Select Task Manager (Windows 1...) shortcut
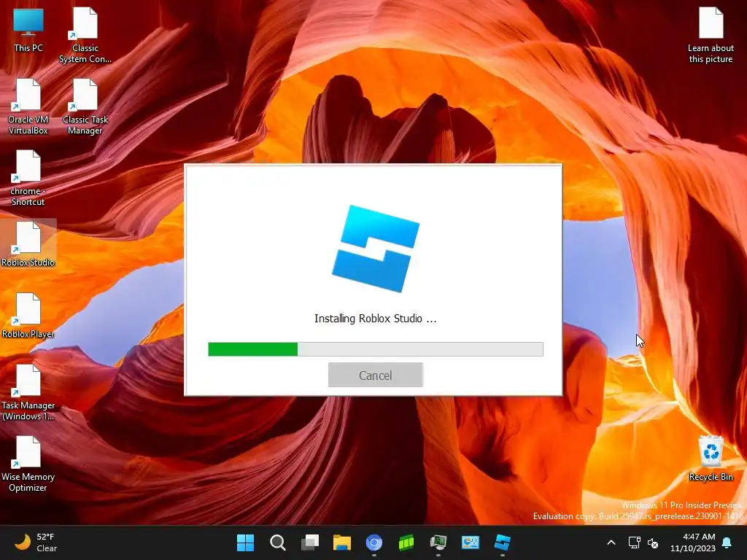 point(28,392)
